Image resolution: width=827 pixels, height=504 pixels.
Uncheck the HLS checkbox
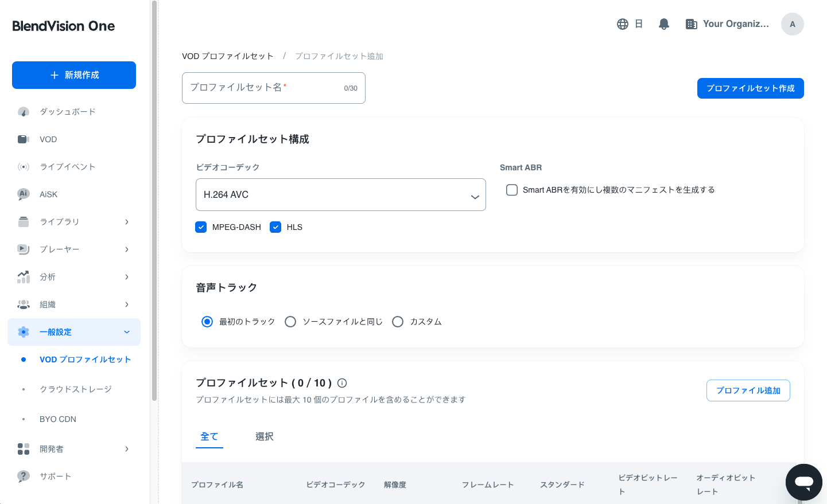pyautogui.click(x=275, y=227)
